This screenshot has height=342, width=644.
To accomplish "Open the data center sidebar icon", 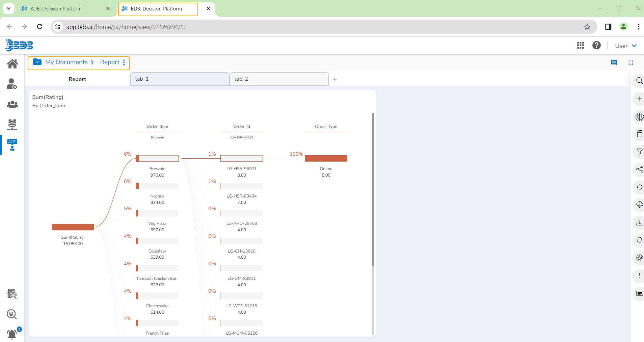I will pos(12,125).
